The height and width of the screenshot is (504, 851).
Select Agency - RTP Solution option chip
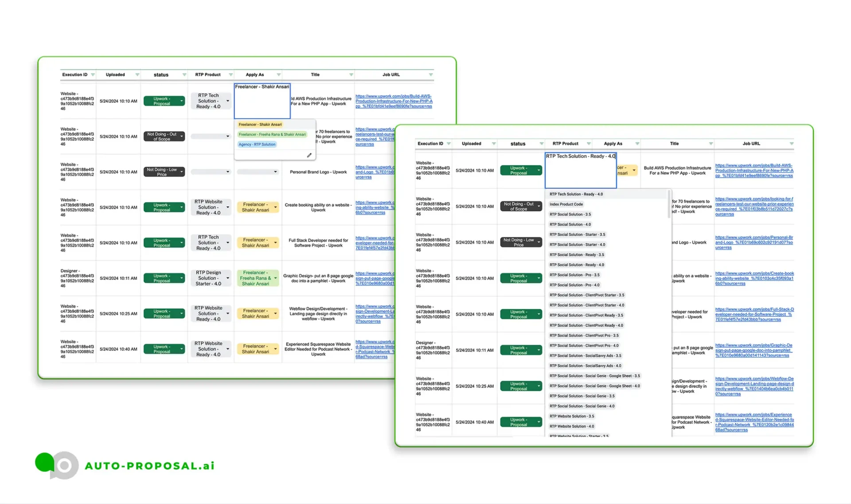[257, 145]
